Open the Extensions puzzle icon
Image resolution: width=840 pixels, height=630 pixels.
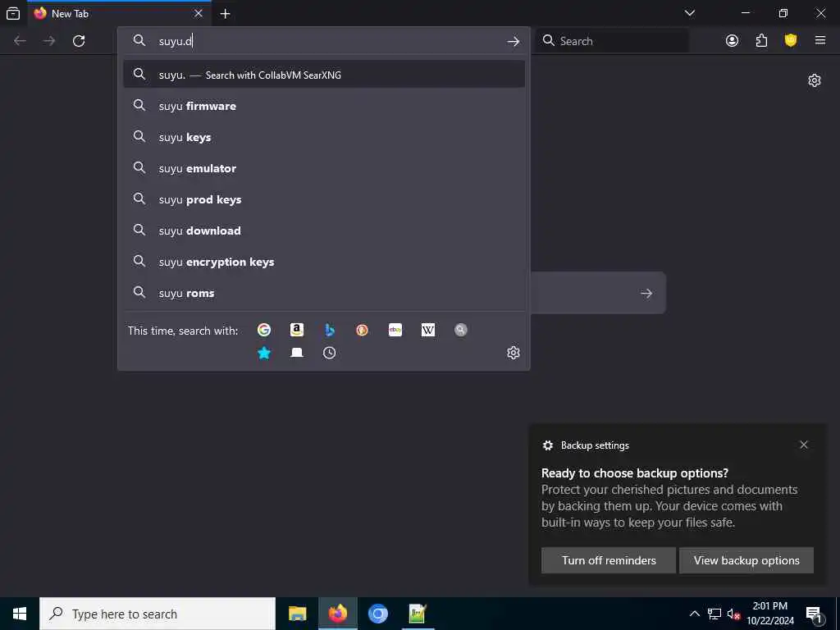(x=761, y=41)
